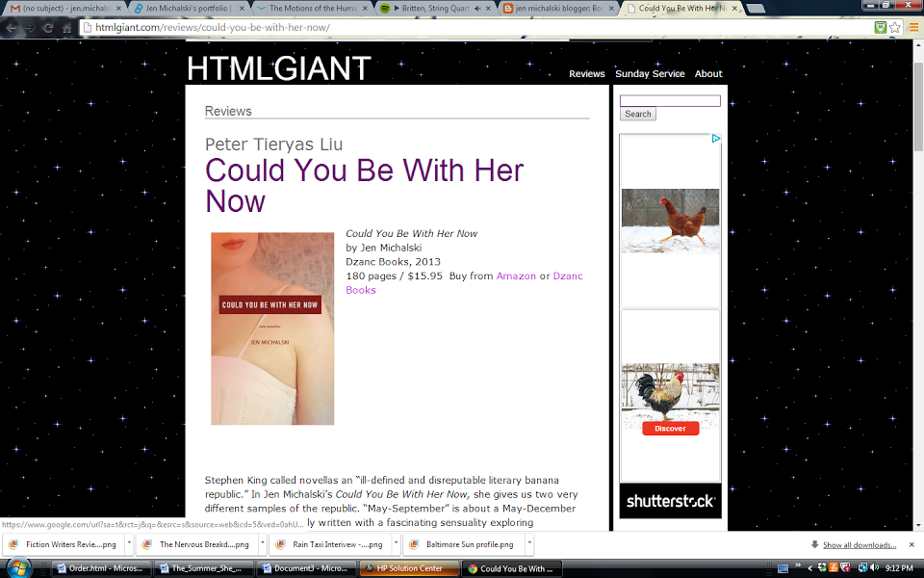Open the AdChoices icon on the ad
This screenshot has width=924, height=578.
pyautogui.click(x=716, y=138)
